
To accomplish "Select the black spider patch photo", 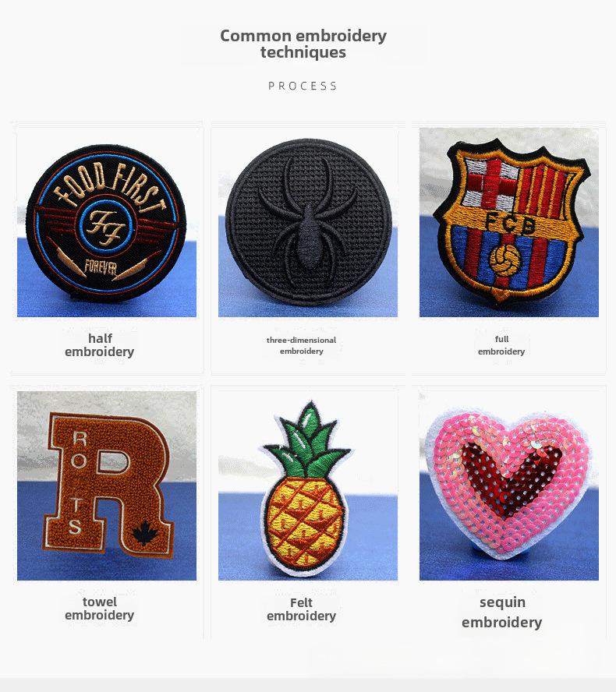I will click(x=308, y=222).
